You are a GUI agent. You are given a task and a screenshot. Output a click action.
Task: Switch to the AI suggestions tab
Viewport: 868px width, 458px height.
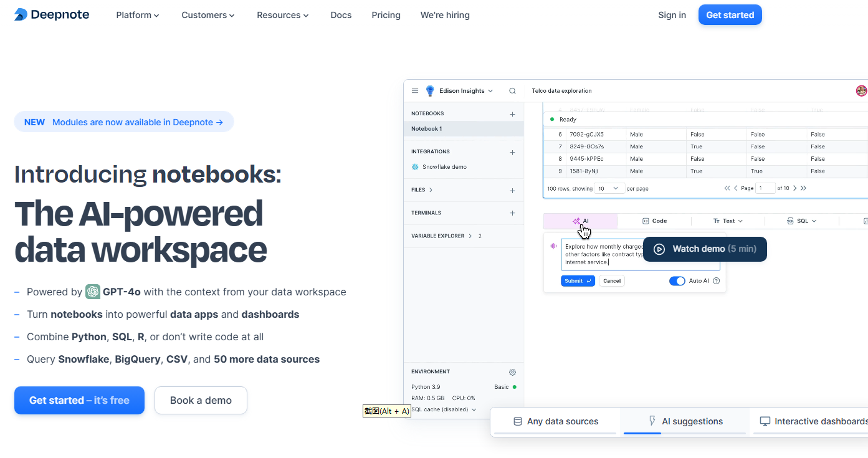pyautogui.click(x=685, y=422)
